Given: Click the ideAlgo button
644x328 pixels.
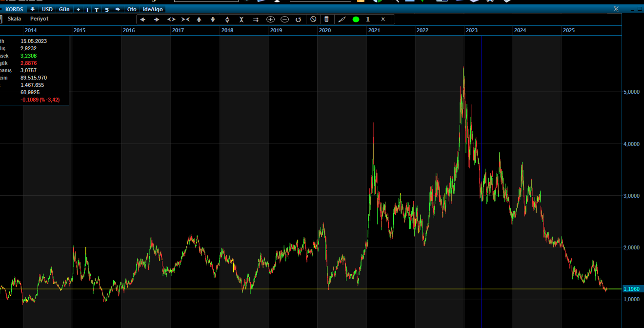Looking at the screenshot, I should pyautogui.click(x=153, y=9).
